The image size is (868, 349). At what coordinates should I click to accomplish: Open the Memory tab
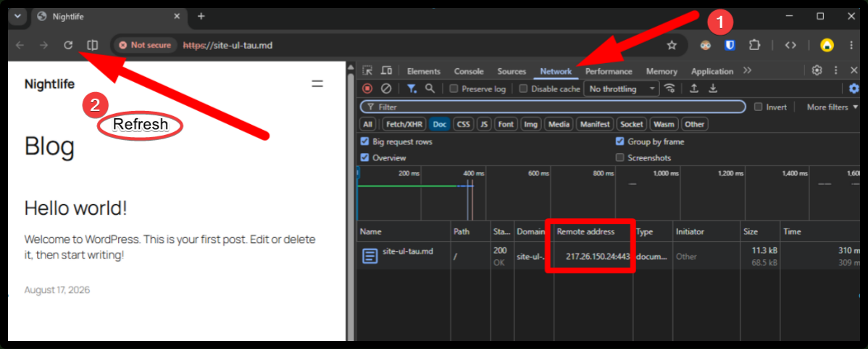click(x=662, y=71)
